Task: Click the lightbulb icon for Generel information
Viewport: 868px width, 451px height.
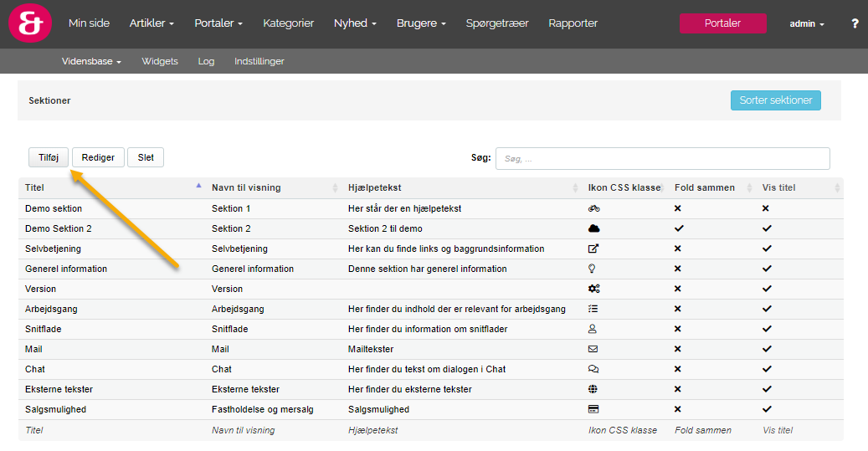Action: [x=593, y=269]
